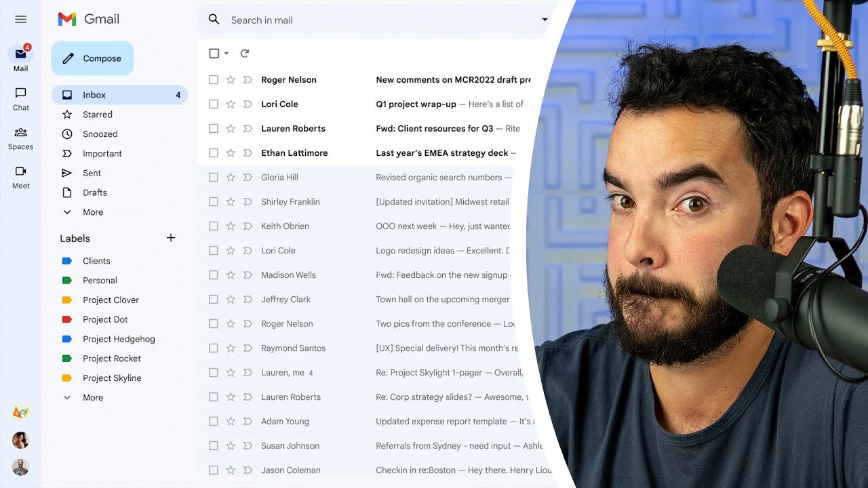Open email 'Town hall on the upcoming merger'
Screen dimensions: 868x488
point(442,300)
